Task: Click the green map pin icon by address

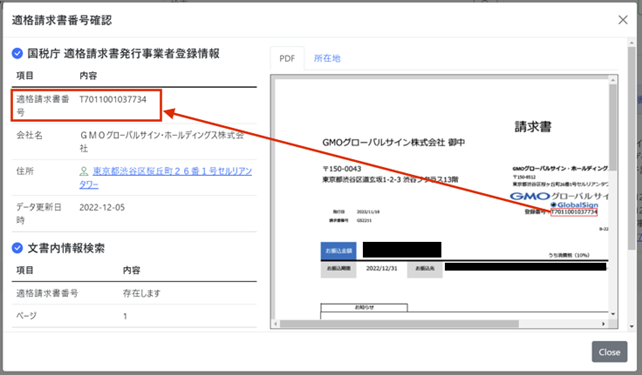Action: click(x=84, y=171)
